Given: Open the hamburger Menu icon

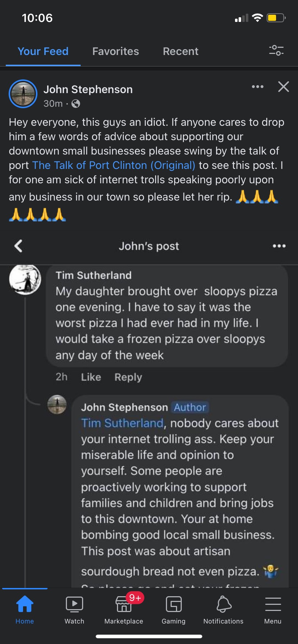Looking at the screenshot, I should (x=273, y=604).
